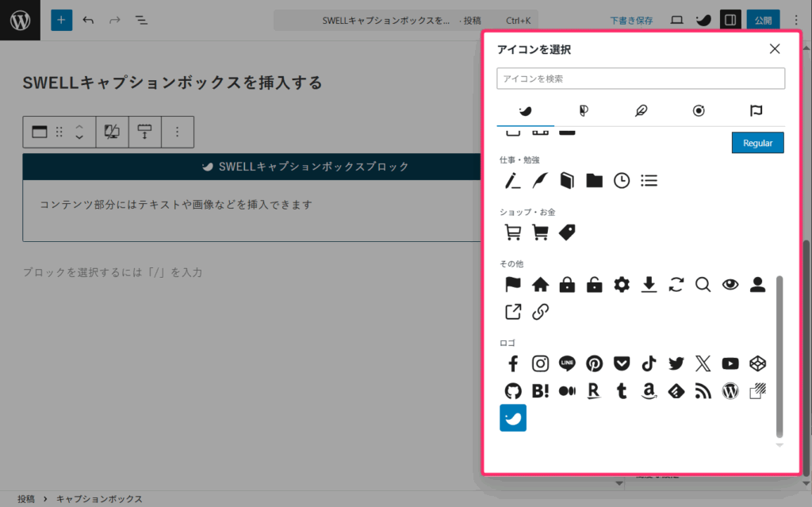Click the Regular style button
The height and width of the screenshot is (507, 812).
pos(757,143)
